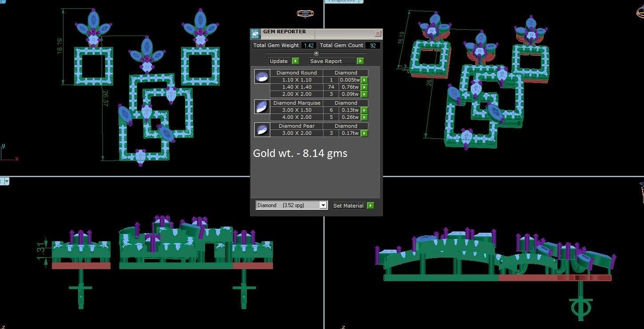Click the Diamond Pear header cell
Viewport: 644px width, 329px height.
click(x=296, y=126)
